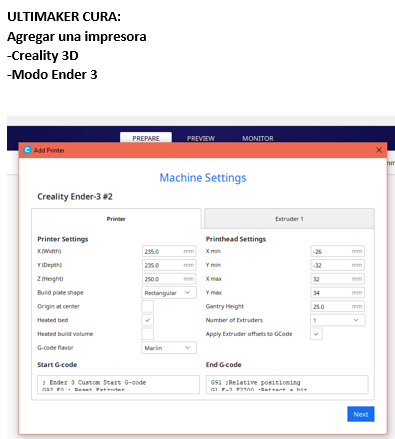Click the -Modo Ender 3 text line
Viewport: 395px width, 439px height.
52,75
